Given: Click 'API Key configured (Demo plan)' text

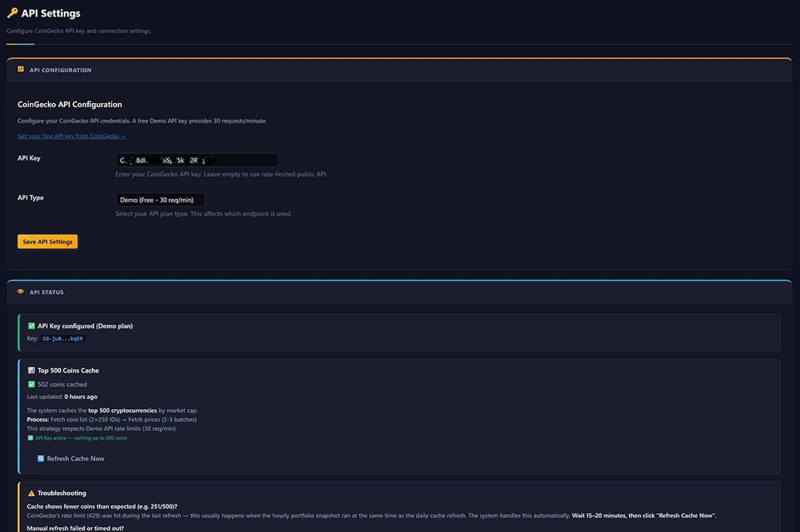Looking at the screenshot, I should pos(85,326).
